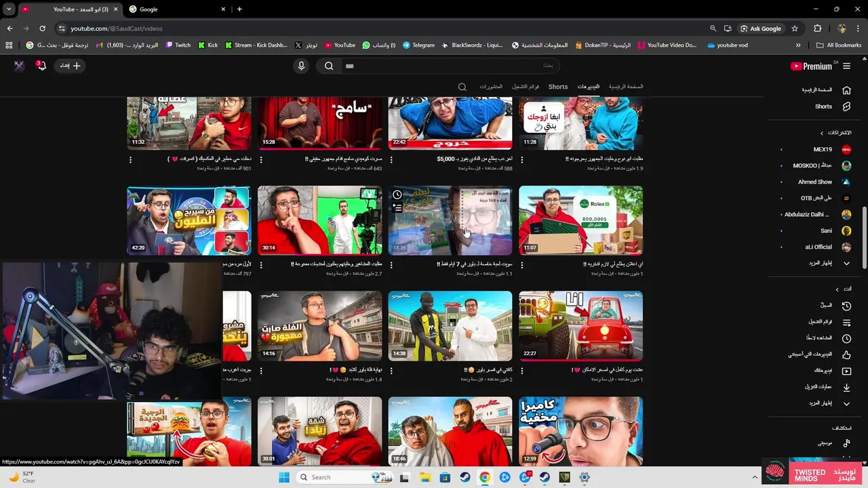Go to the channel Home tab
The width and height of the screenshot is (868, 488).
click(626, 87)
